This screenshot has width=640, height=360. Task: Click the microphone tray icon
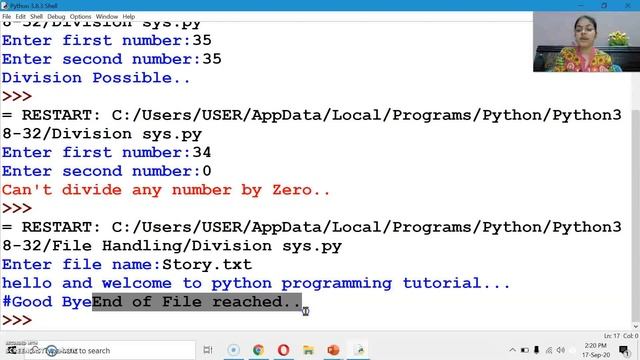[536, 350]
